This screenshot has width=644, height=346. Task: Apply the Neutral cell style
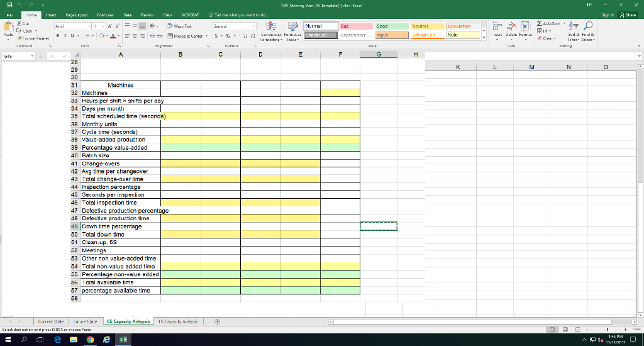click(x=428, y=26)
